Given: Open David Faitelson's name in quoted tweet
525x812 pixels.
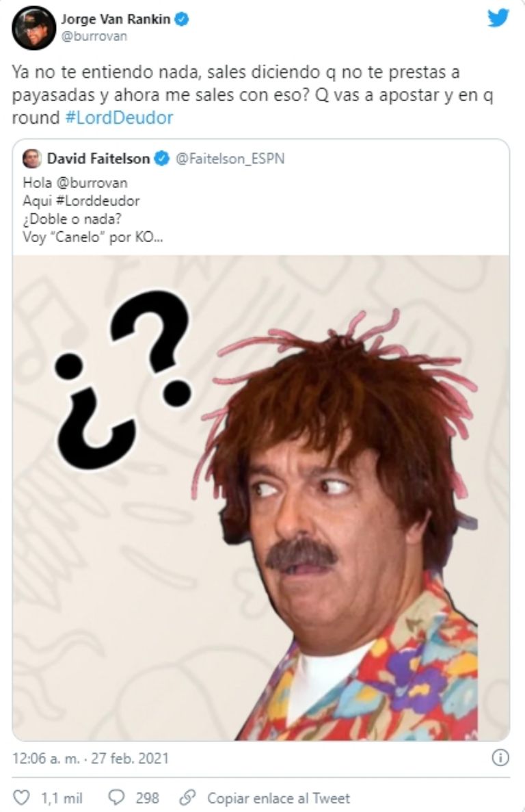Looking at the screenshot, I should click(x=98, y=159).
